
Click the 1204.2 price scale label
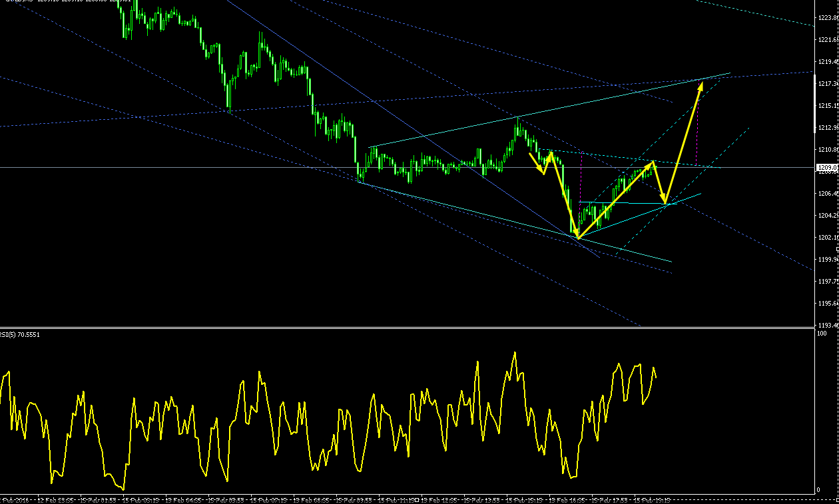point(828,216)
